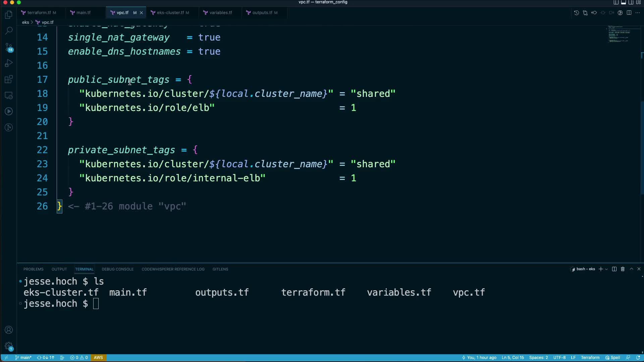The width and height of the screenshot is (644, 362).
Task: Open the Search sidebar icon
Action: 9,31
